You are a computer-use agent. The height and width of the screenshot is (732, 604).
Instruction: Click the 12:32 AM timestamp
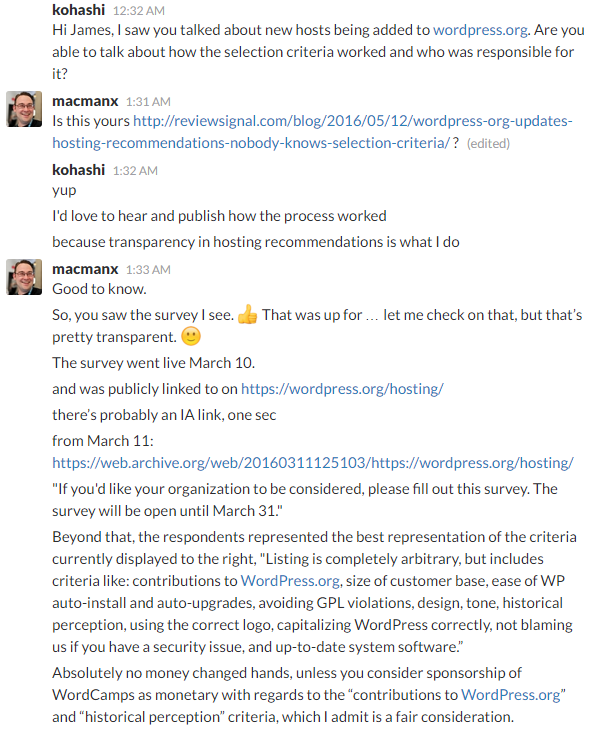coord(139,11)
